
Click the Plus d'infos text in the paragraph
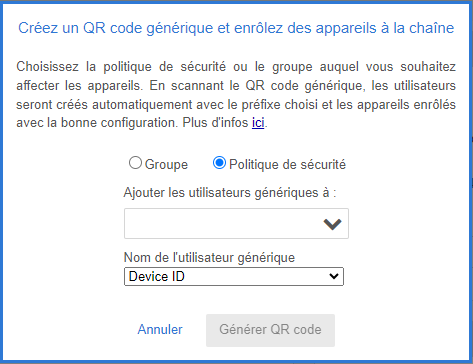[215, 123]
